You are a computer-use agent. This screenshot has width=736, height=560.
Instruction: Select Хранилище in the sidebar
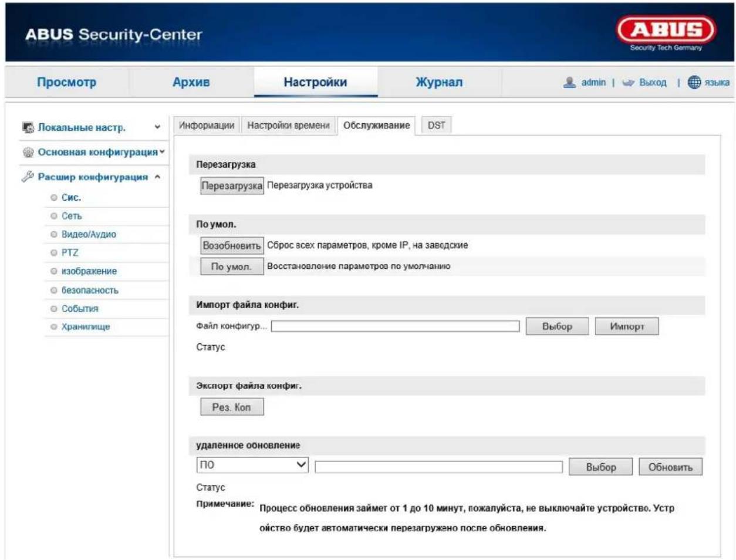click(86, 327)
